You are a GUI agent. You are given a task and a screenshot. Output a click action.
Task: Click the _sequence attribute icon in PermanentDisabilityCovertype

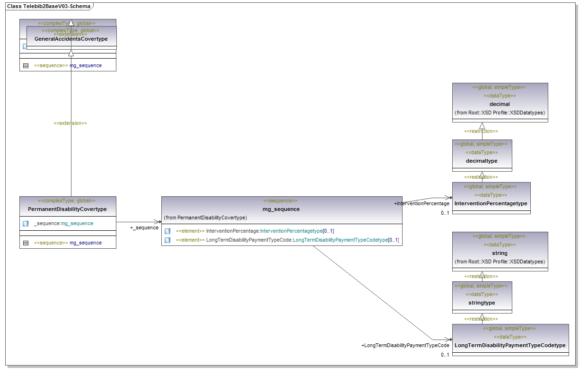click(26, 223)
